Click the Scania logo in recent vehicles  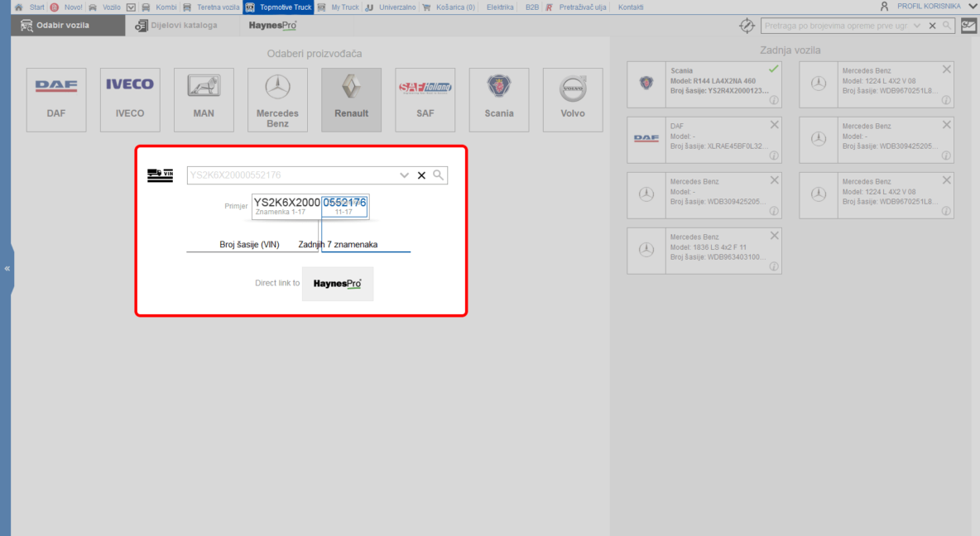point(646,83)
